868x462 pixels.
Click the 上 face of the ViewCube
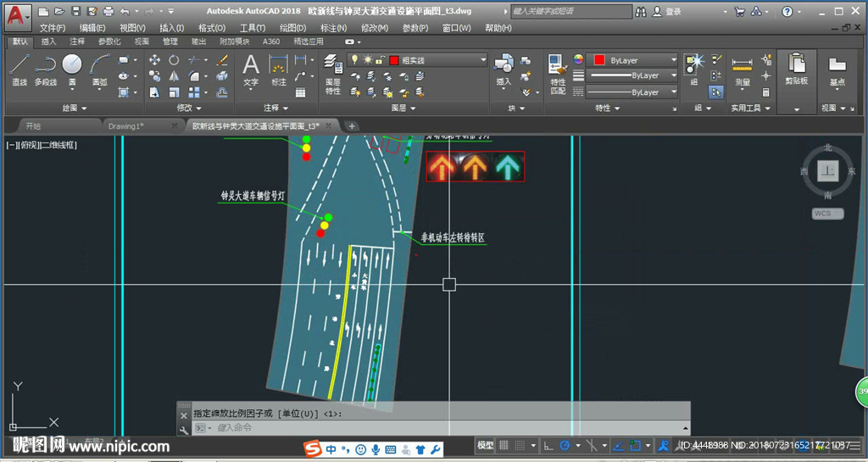[828, 171]
